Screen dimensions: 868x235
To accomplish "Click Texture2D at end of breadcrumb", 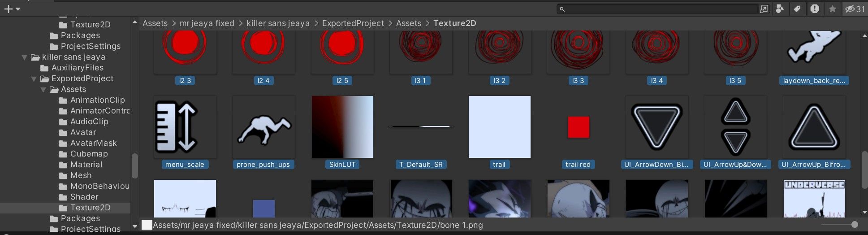I will point(455,23).
